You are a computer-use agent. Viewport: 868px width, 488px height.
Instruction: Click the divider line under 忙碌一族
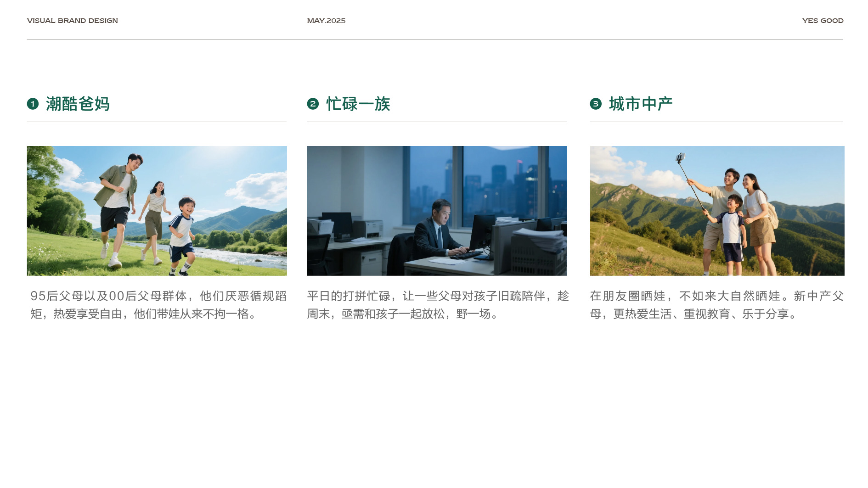coord(437,122)
